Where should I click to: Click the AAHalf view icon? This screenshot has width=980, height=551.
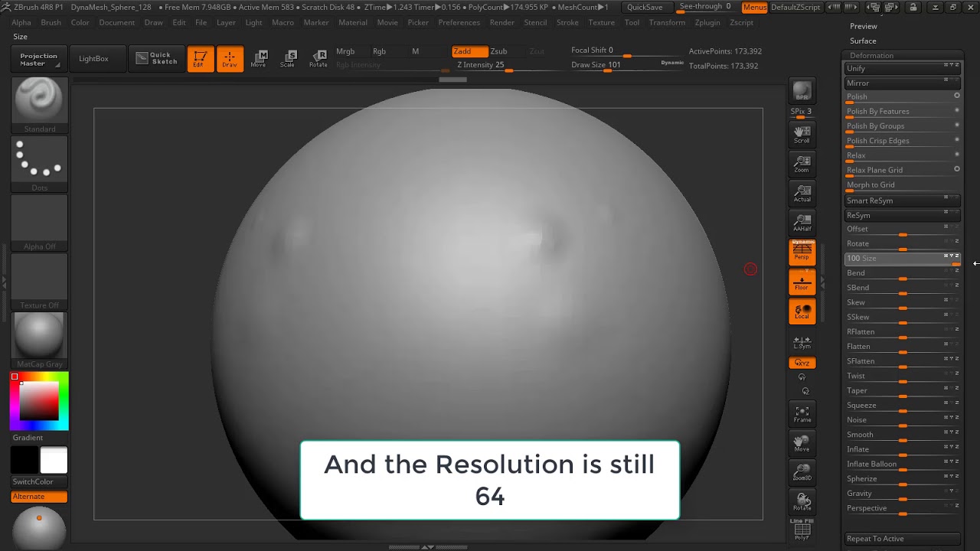(x=802, y=223)
